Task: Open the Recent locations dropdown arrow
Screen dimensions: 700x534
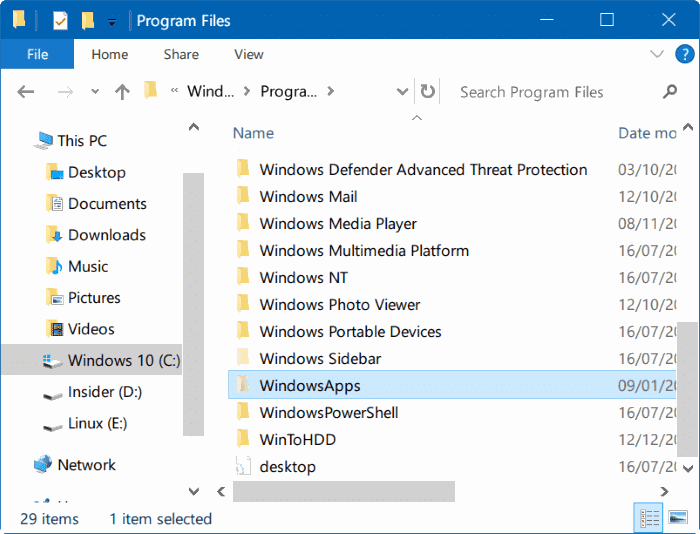Action: pos(95,92)
